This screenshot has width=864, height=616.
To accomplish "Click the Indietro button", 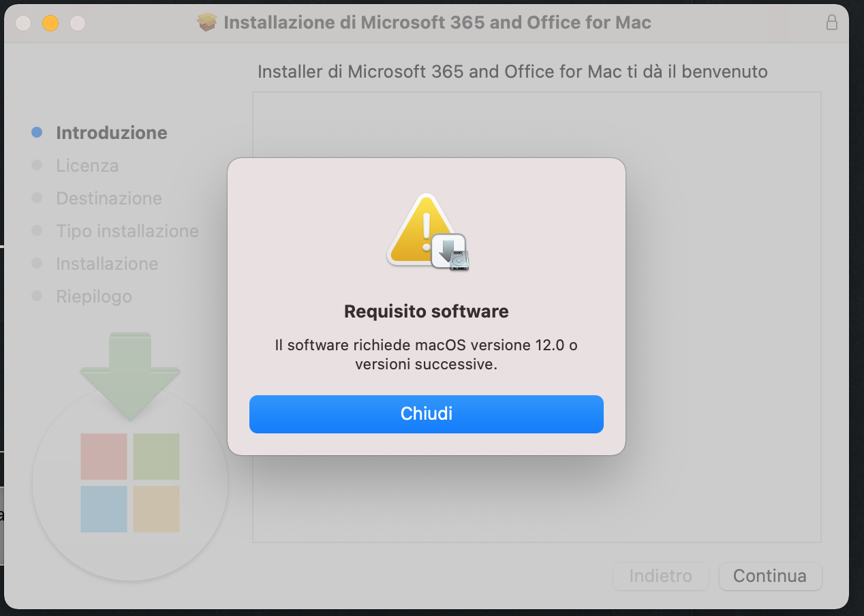I will pos(660,576).
